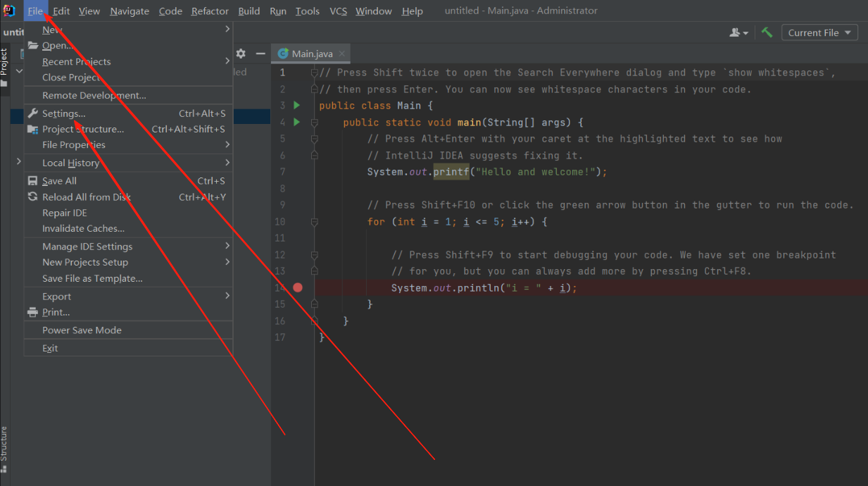
Task: Collapse the for loop fold on line 10
Action: [x=315, y=222]
